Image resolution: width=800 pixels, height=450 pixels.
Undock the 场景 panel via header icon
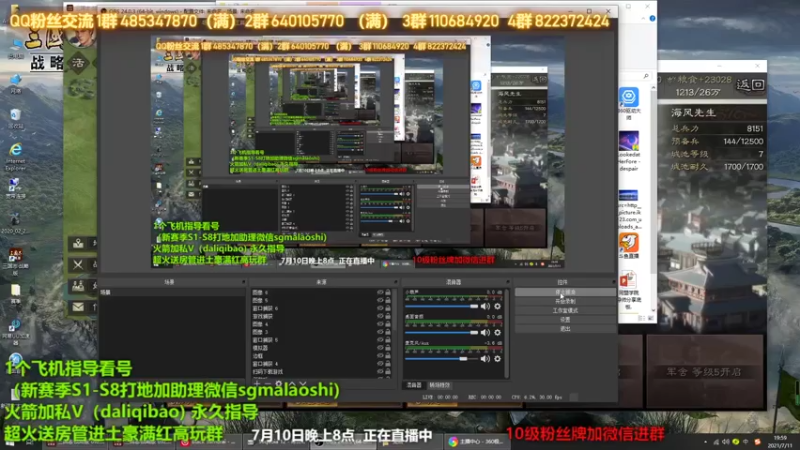click(x=243, y=282)
